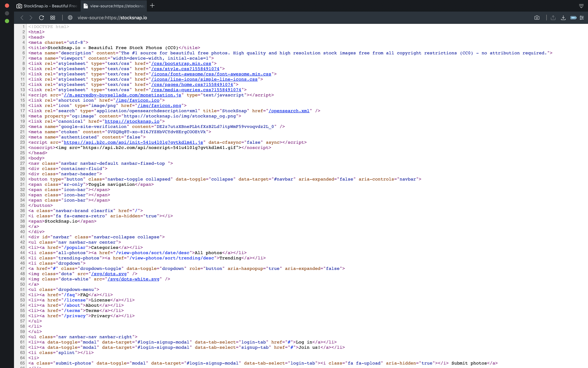Click the google-site-verification meta line
The height and width of the screenshot is (368, 588).
[x=156, y=127]
